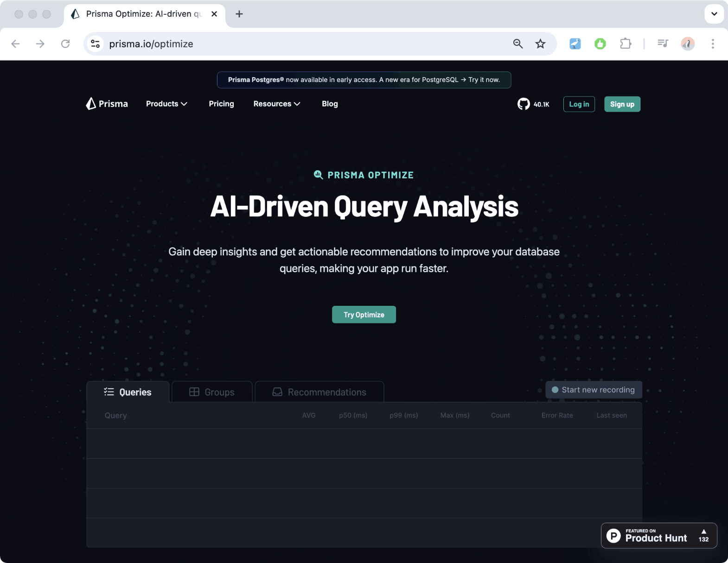The image size is (728, 563).
Task: Open the GitHub repository icon
Action: point(524,104)
